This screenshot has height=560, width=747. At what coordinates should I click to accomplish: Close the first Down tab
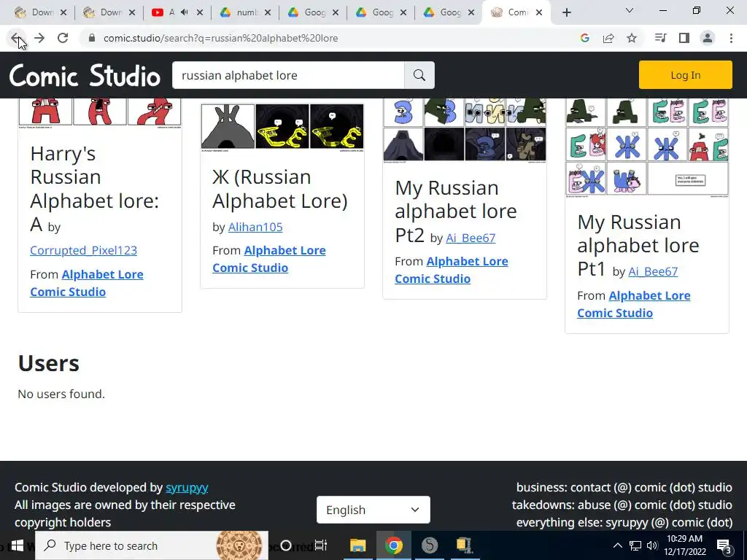64,13
